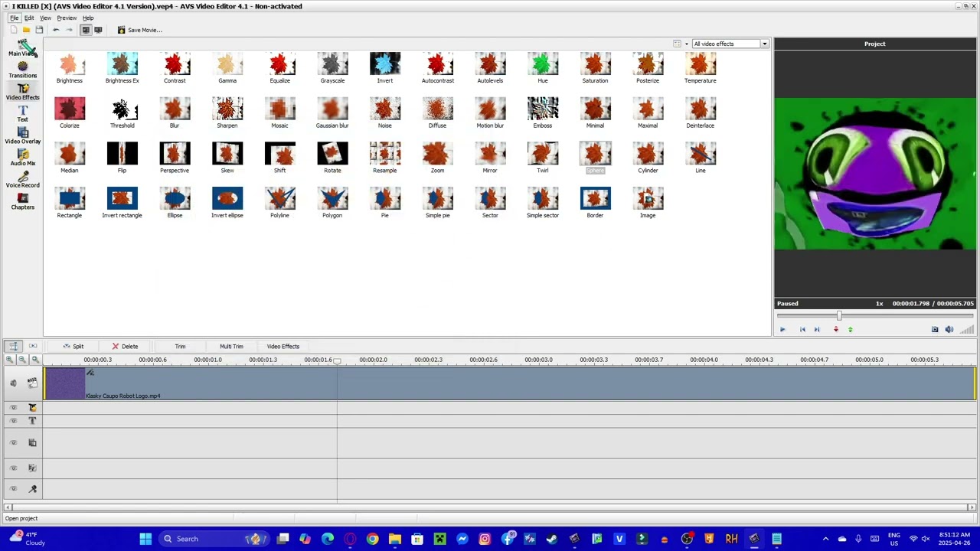Click the Undo arrow in the toolbar

(x=56, y=30)
